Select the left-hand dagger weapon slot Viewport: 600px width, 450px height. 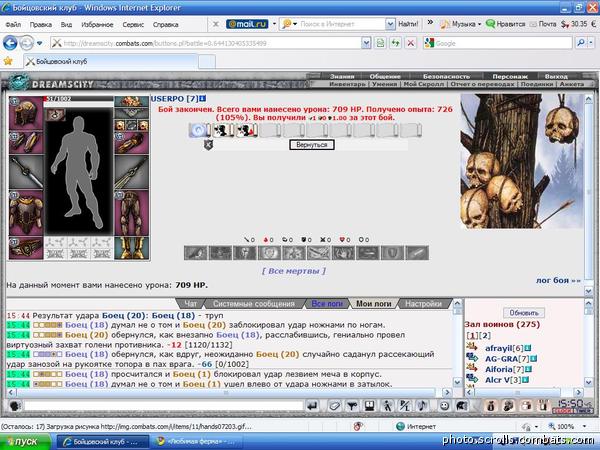click(26, 172)
